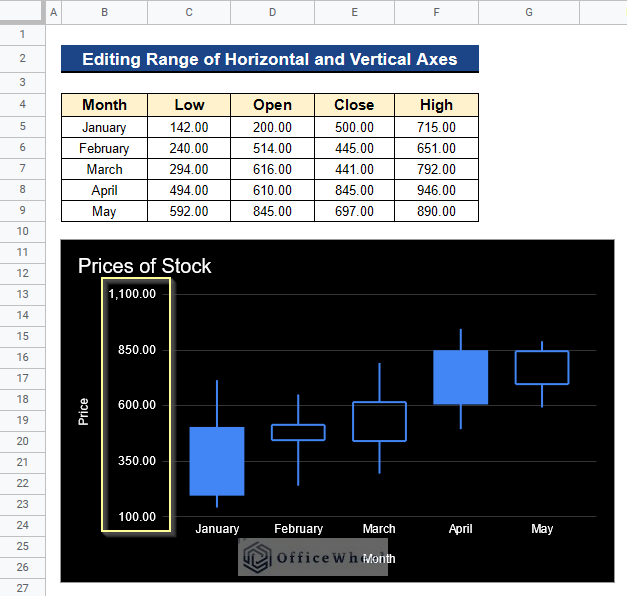Click the 1,100.00 vertical axis label
This screenshot has width=627, height=596.
(x=132, y=294)
